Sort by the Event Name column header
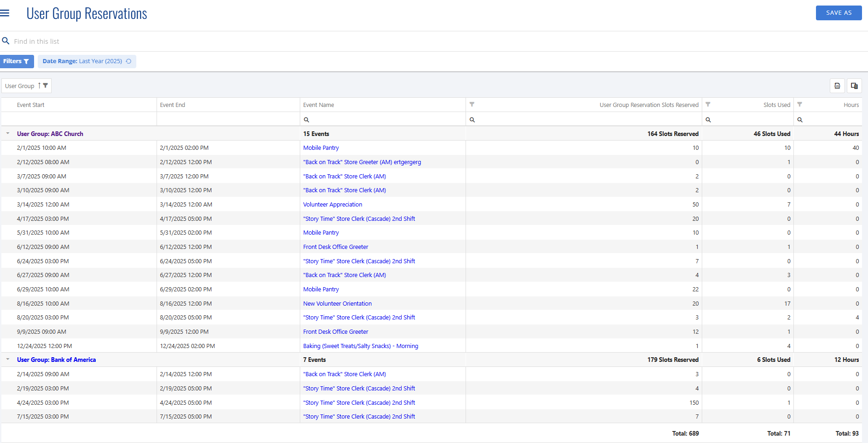Screen dimensions: 868x443 coord(319,105)
